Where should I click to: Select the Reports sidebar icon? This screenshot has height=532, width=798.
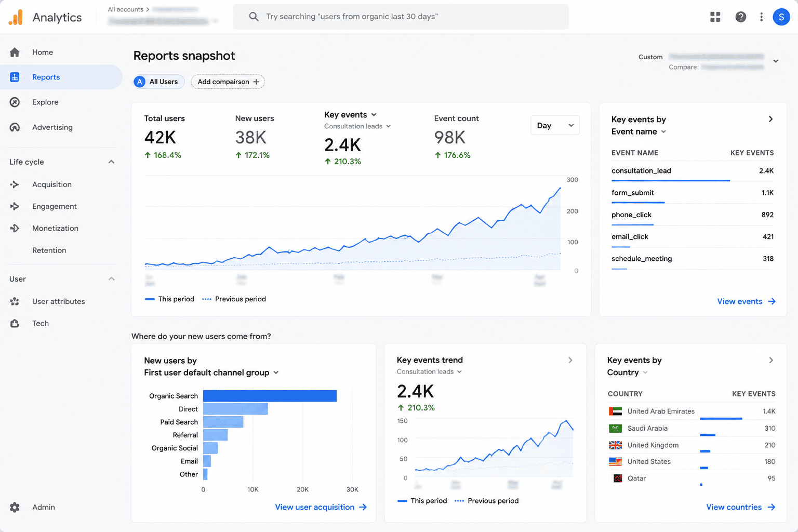(x=15, y=77)
